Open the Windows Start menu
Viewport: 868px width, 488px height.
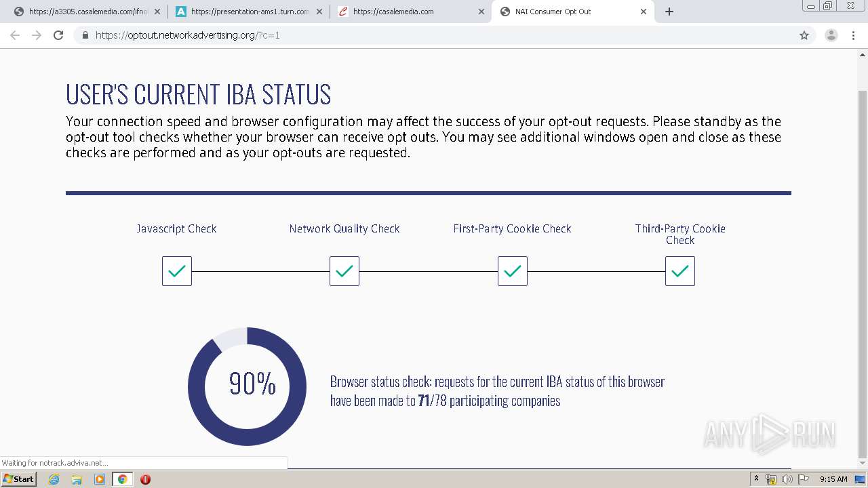tap(18, 479)
